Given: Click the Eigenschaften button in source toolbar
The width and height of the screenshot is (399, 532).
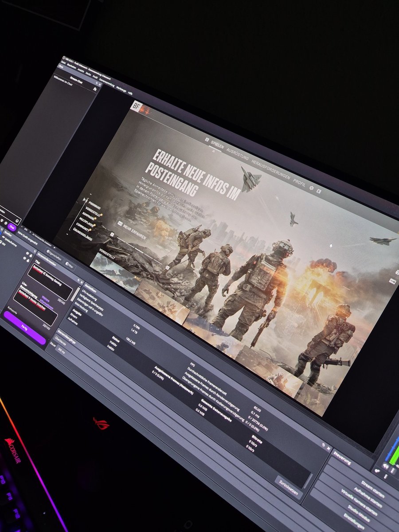Looking at the screenshot, I should click(54, 255).
